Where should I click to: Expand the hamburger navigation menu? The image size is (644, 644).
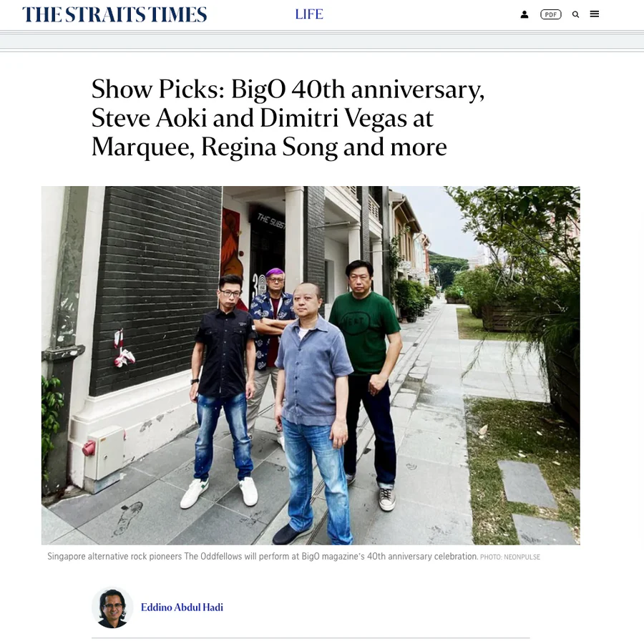pyautogui.click(x=595, y=14)
